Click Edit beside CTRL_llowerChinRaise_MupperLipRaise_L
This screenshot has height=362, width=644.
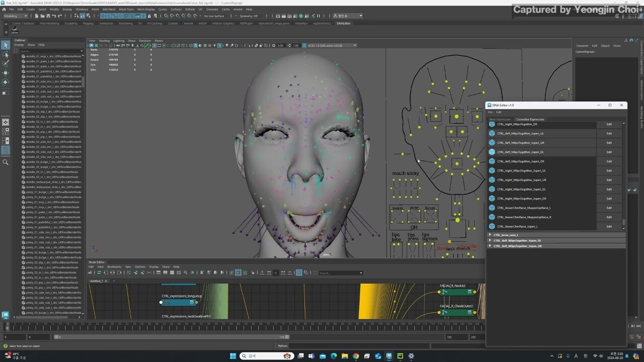[609, 208]
